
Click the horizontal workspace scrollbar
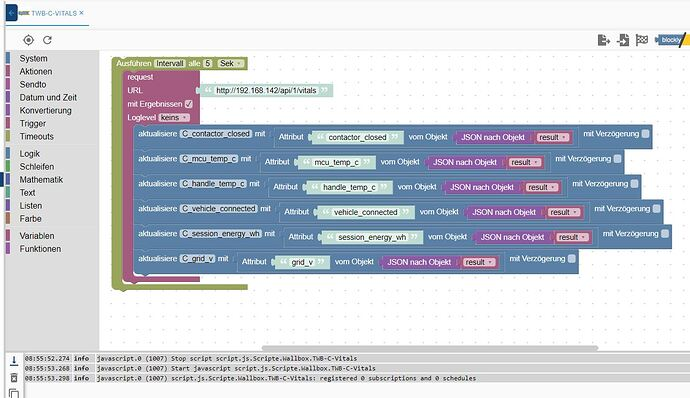tap(430, 348)
